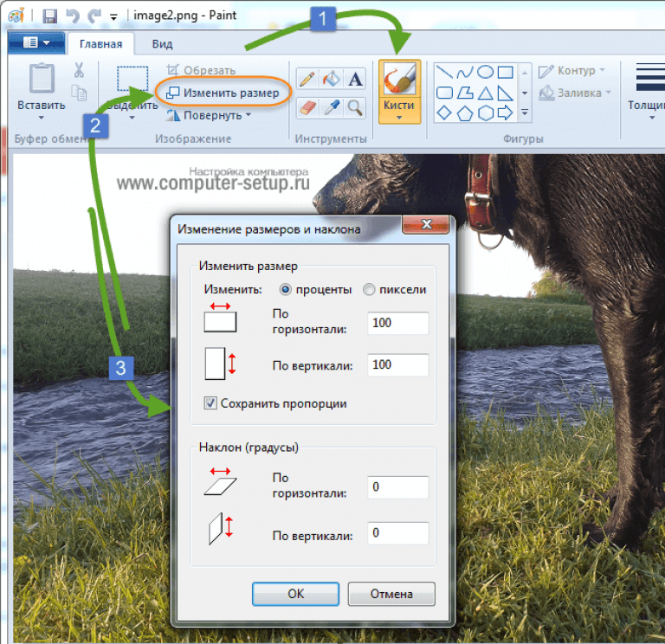Select the Triangle shape
This screenshot has height=644, width=665.
485,93
